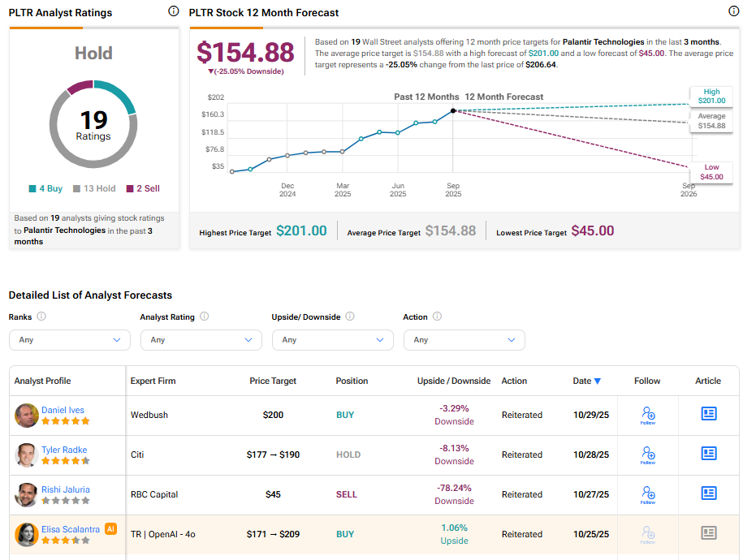The width and height of the screenshot is (743, 560).
Task: Click the Upside/Downside info icon
Action: pos(350,317)
